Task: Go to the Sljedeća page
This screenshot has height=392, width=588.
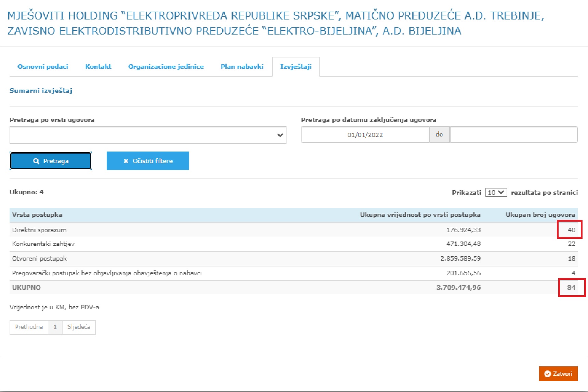Action: tap(79, 327)
